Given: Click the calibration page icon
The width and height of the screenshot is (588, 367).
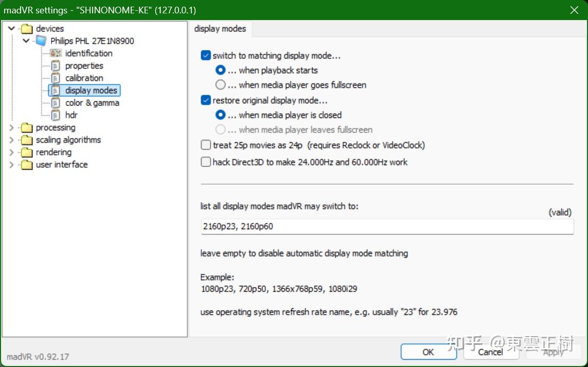Looking at the screenshot, I should [56, 78].
